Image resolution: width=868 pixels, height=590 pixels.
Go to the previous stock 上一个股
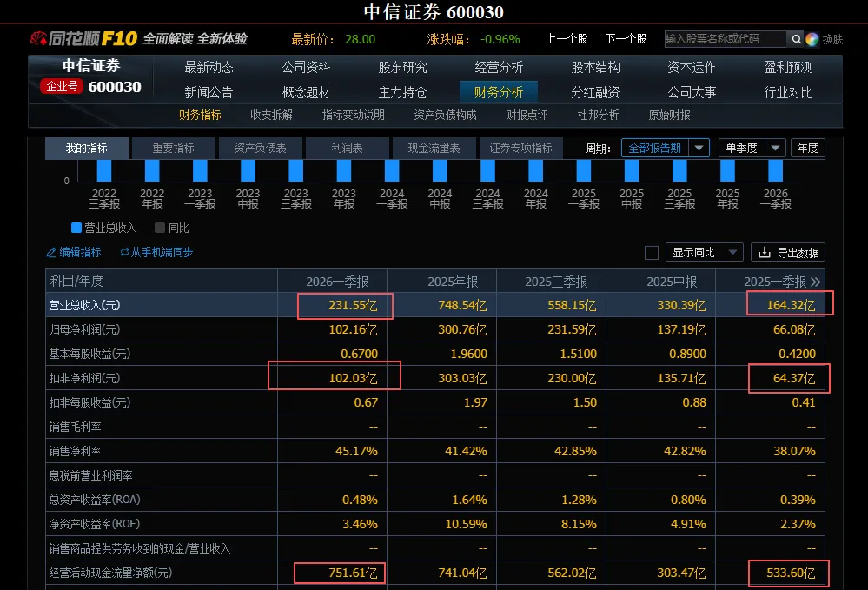[567, 39]
